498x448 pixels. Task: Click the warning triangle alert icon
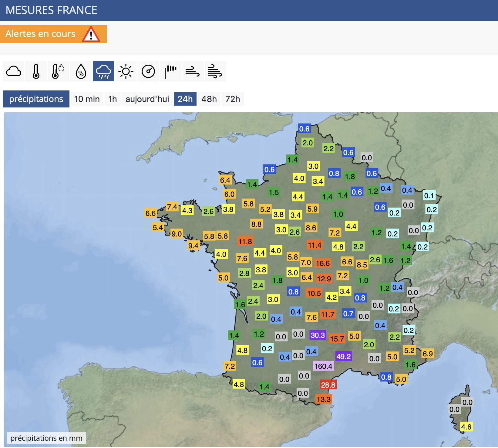tap(91, 34)
